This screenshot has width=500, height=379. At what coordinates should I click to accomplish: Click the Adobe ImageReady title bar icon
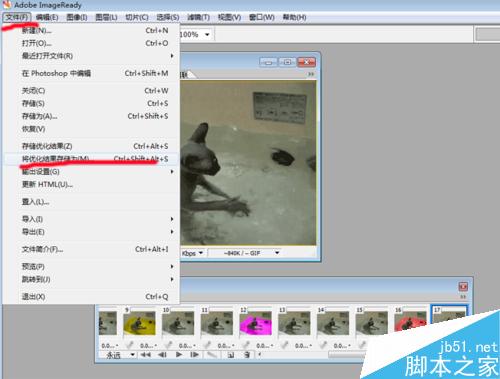click(x=6, y=5)
